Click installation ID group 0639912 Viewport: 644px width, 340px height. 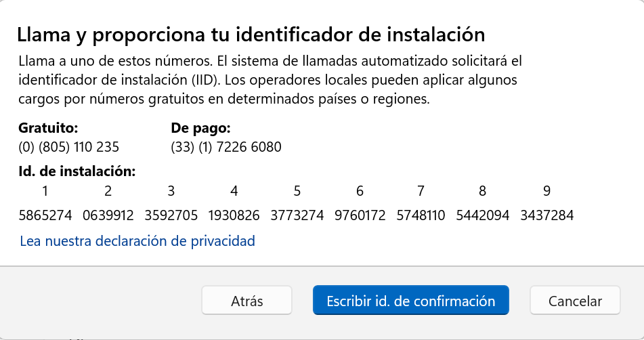coord(108,215)
